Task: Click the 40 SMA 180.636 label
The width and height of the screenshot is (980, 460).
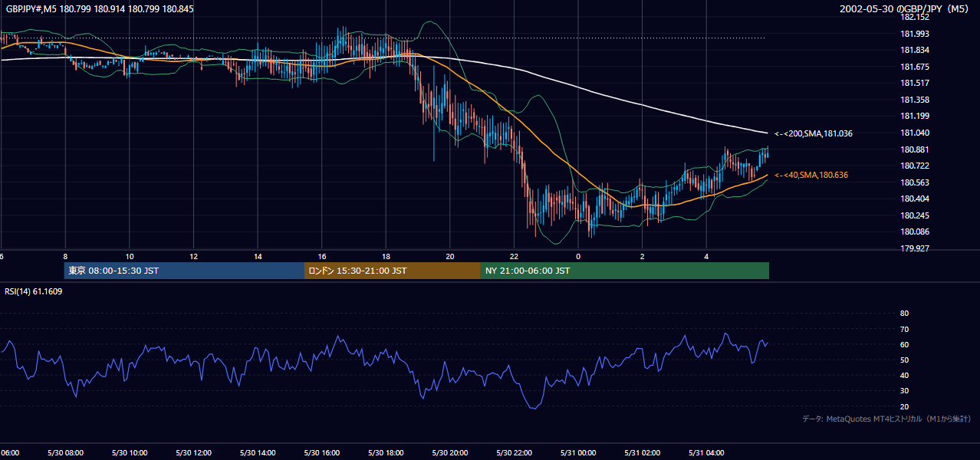Action: pos(811,176)
